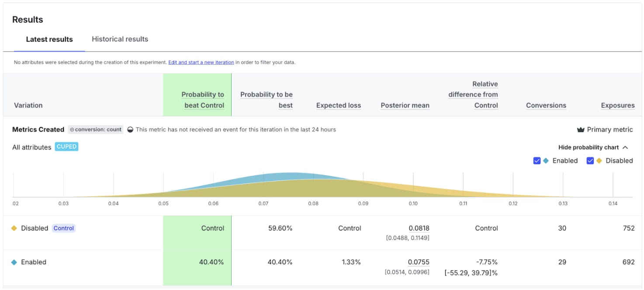Viewport: 644px width, 290px height.
Task: Click the half-circle status icon near metric warning
Action: coord(130,129)
